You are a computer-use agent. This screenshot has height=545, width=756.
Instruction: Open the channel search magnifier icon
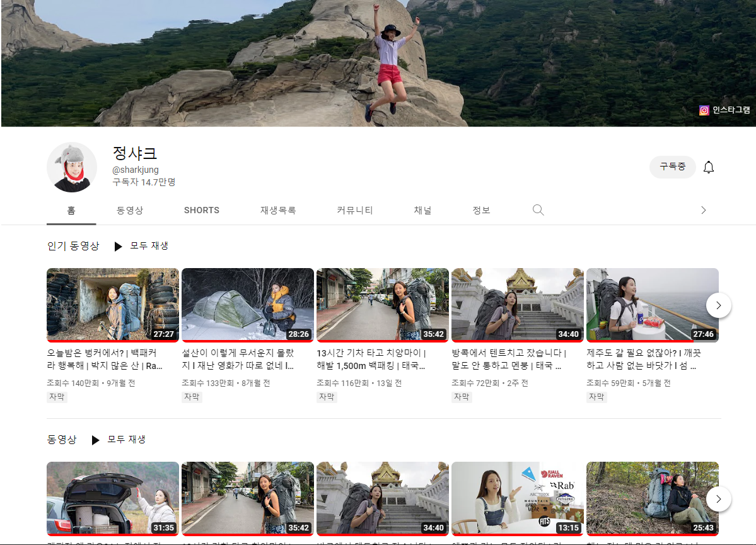tap(538, 210)
